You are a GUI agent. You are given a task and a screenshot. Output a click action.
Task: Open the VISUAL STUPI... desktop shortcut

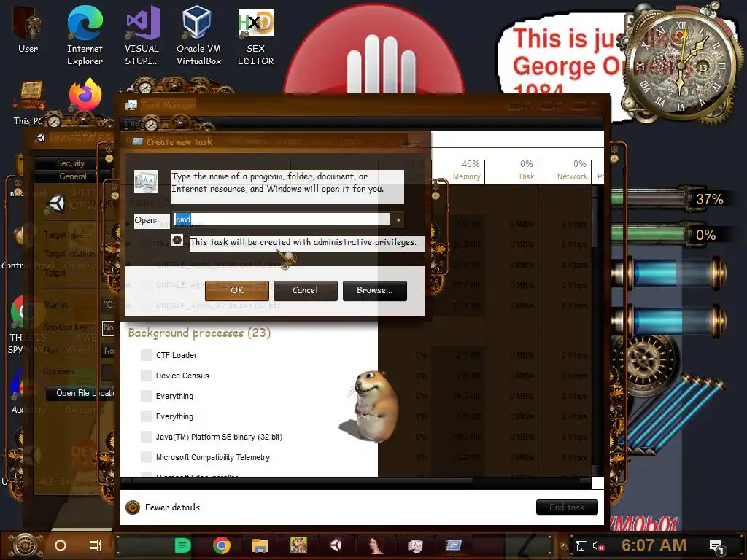pyautogui.click(x=142, y=36)
